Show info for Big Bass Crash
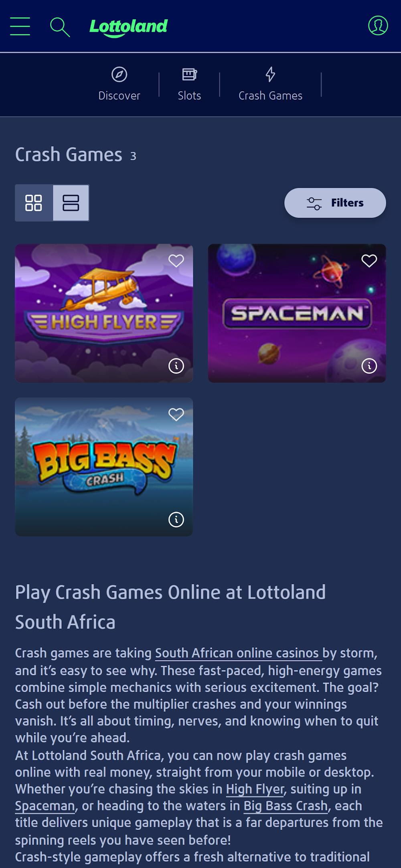 [x=176, y=520]
